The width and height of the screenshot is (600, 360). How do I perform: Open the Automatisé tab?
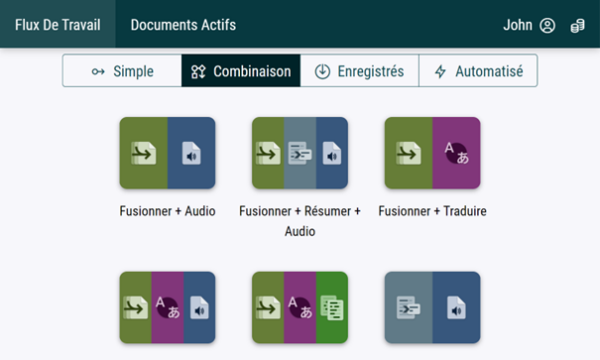[x=478, y=71]
